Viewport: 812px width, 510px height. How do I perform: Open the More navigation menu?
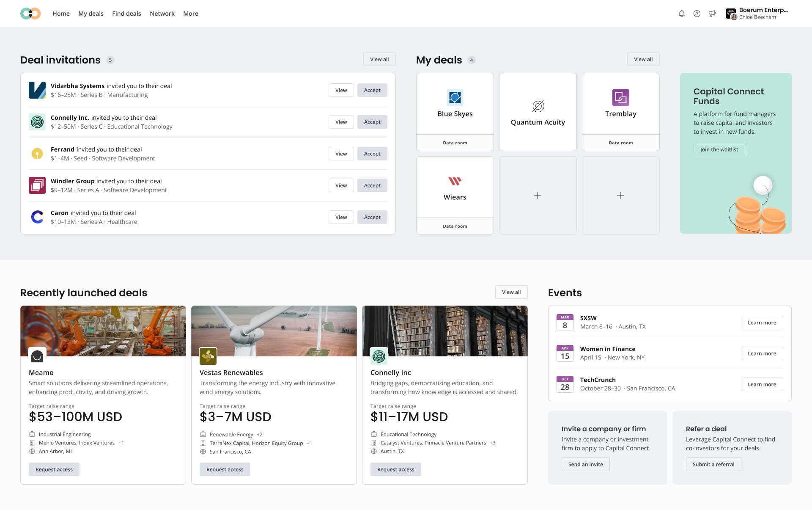[x=191, y=13]
